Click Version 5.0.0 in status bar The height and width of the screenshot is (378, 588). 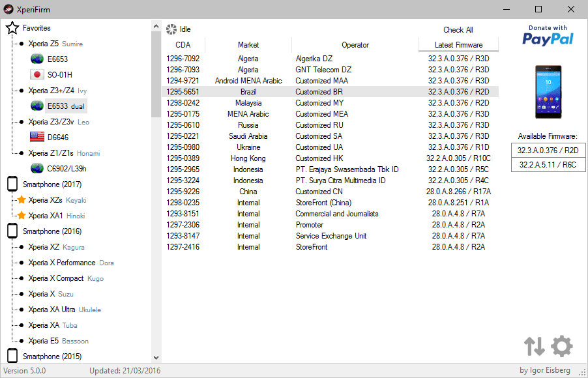25,370
